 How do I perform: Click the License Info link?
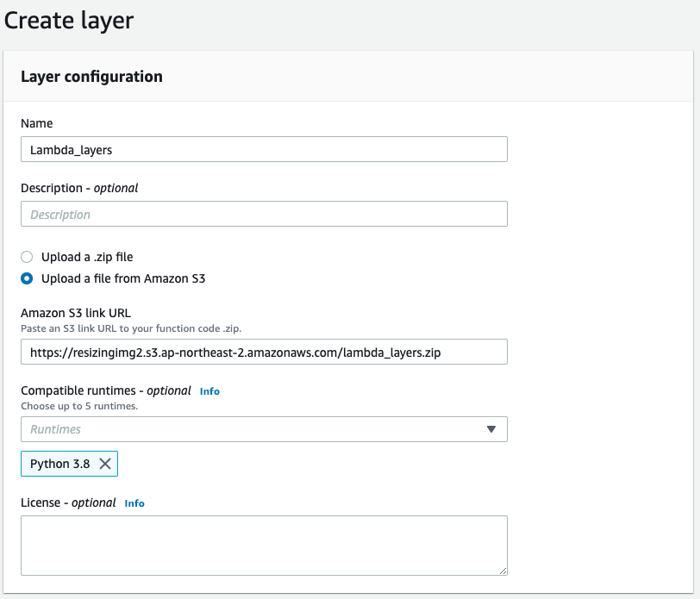click(134, 503)
